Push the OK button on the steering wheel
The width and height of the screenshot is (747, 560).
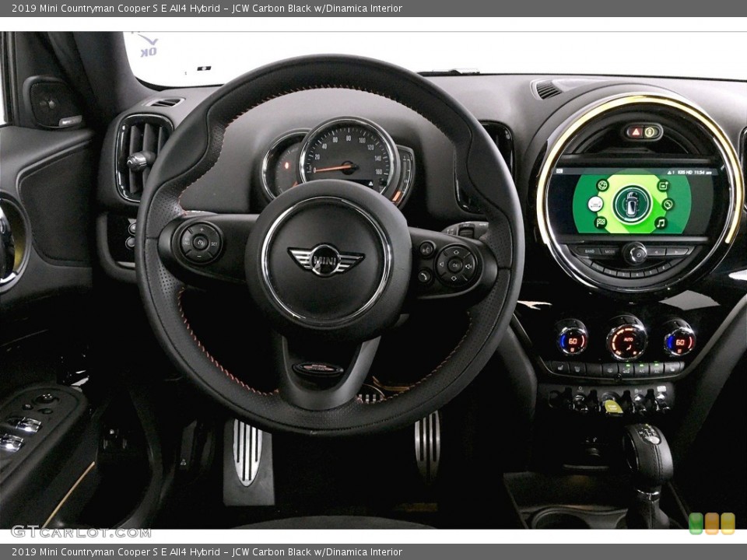[455, 265]
